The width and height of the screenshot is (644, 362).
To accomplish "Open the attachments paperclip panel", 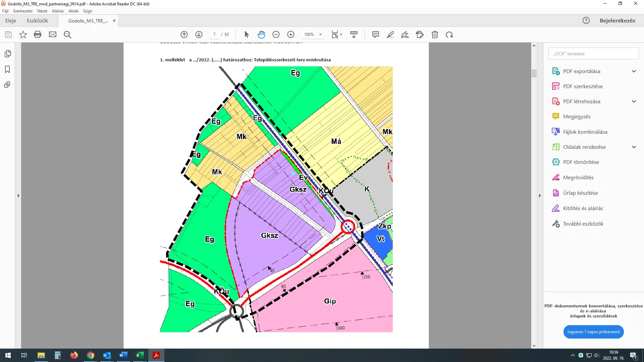I will coord(7,85).
